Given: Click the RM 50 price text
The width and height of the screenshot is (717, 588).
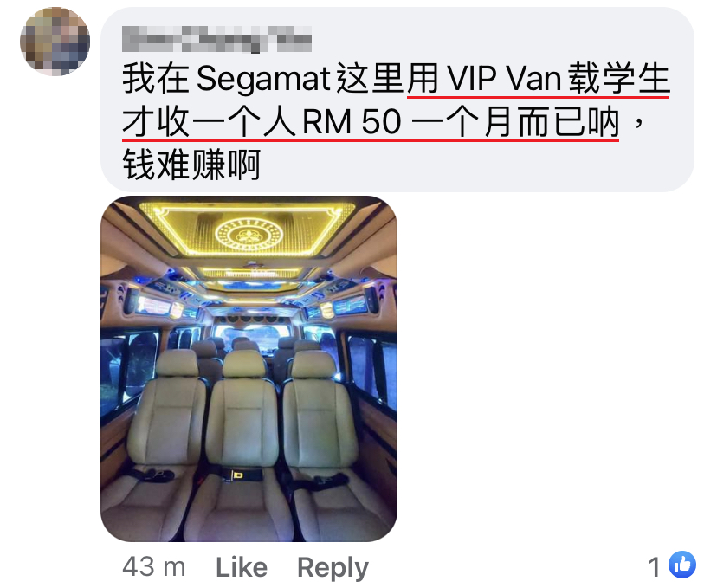Looking at the screenshot, I should click(352, 122).
